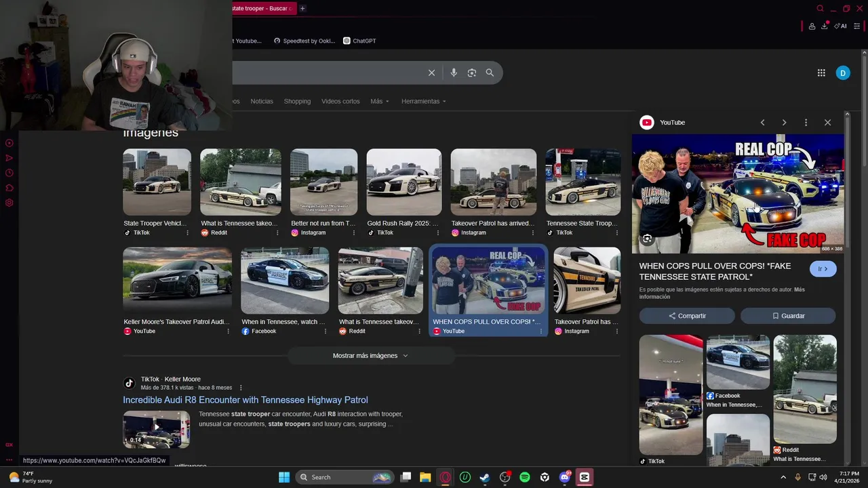Search inside image with lens icon

point(648,239)
